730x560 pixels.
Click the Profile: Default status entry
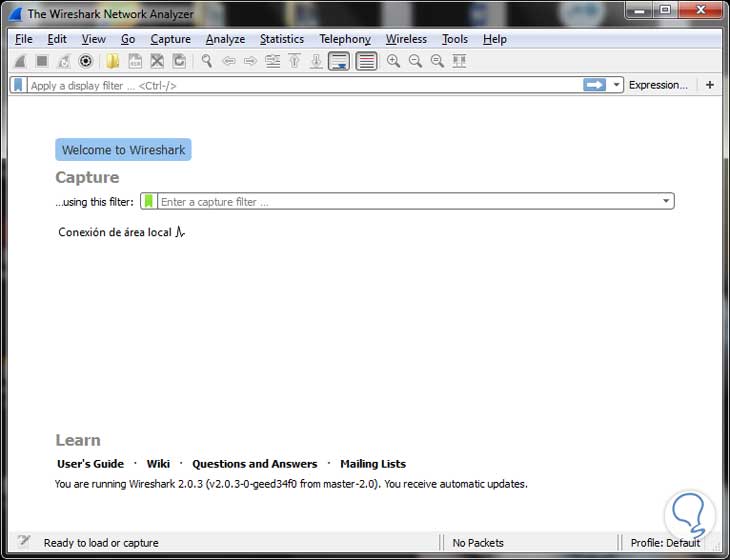click(665, 543)
